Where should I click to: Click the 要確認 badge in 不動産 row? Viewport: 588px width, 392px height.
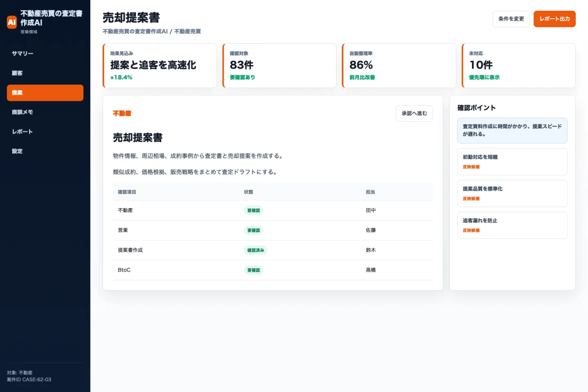point(254,211)
